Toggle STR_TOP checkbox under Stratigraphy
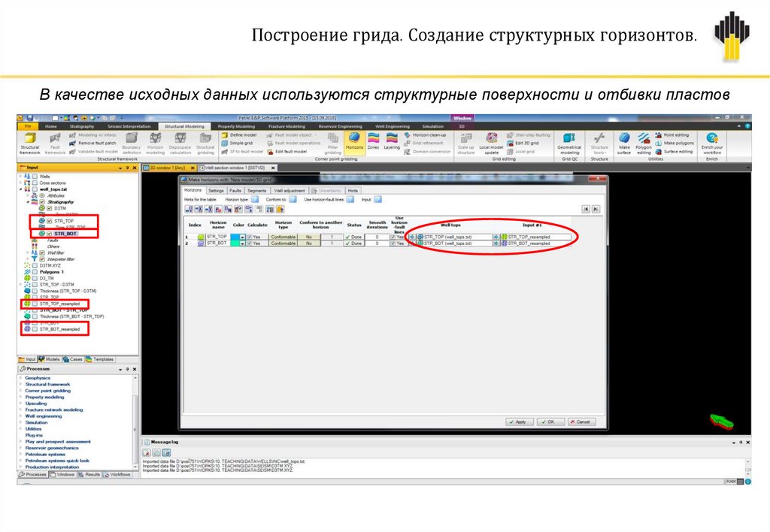The height and width of the screenshot is (532, 770). (49, 221)
